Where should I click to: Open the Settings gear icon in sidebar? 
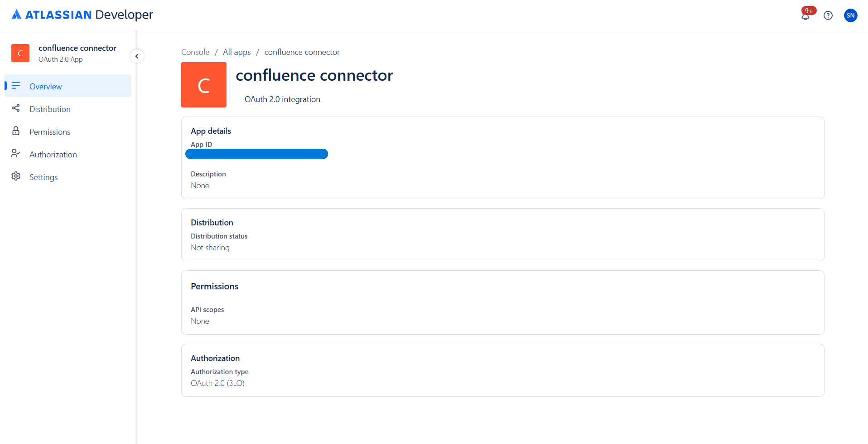tap(16, 176)
